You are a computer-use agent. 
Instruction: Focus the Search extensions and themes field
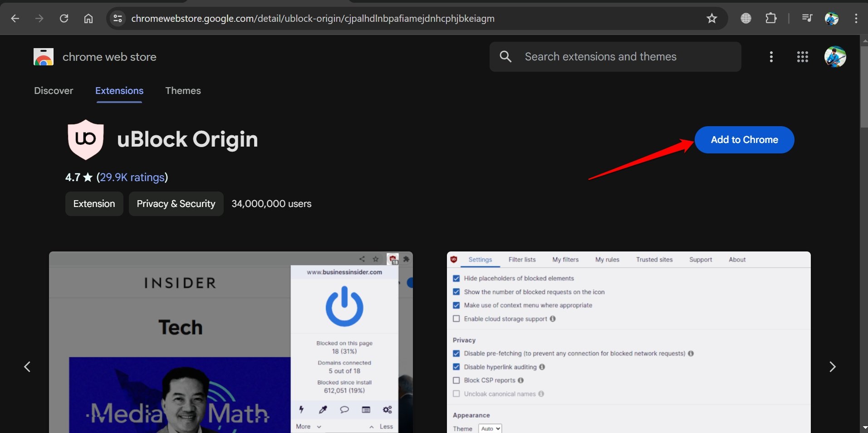pyautogui.click(x=615, y=57)
